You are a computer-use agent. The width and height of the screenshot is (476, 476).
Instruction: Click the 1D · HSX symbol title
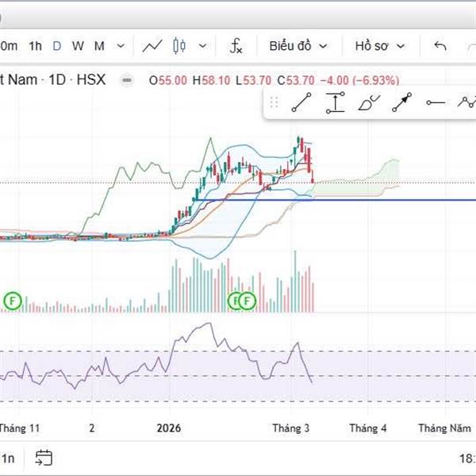pos(77,80)
